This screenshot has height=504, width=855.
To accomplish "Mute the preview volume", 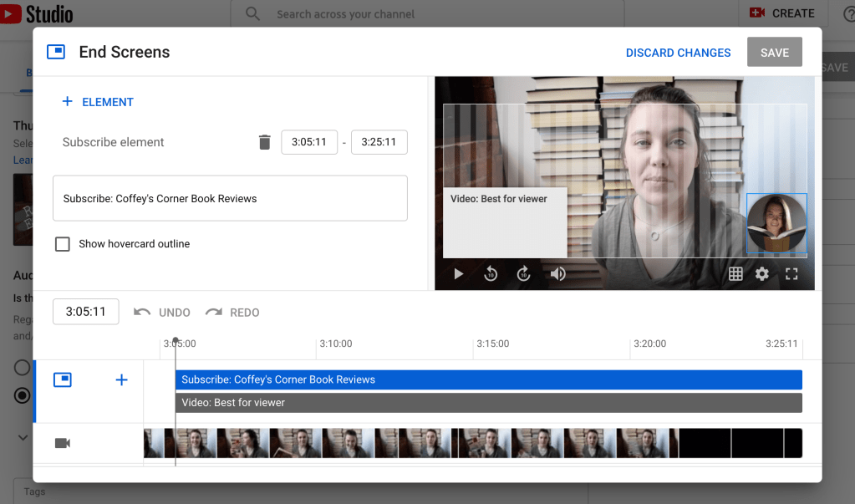I will (558, 273).
